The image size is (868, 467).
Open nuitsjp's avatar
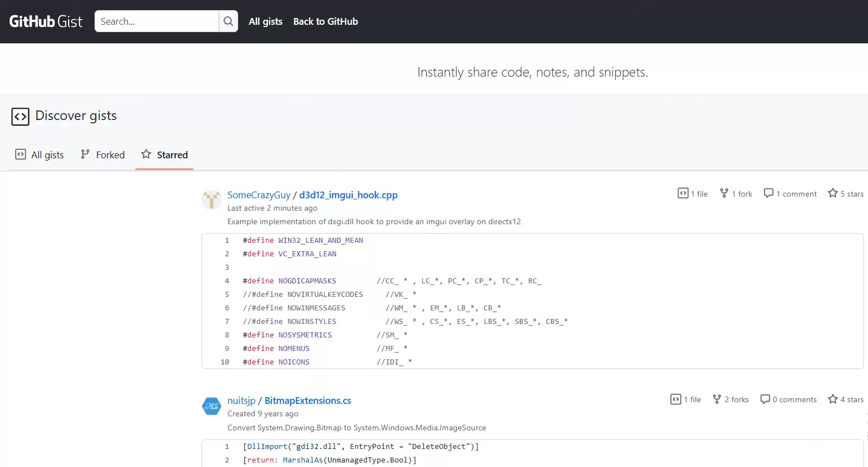pyautogui.click(x=212, y=406)
